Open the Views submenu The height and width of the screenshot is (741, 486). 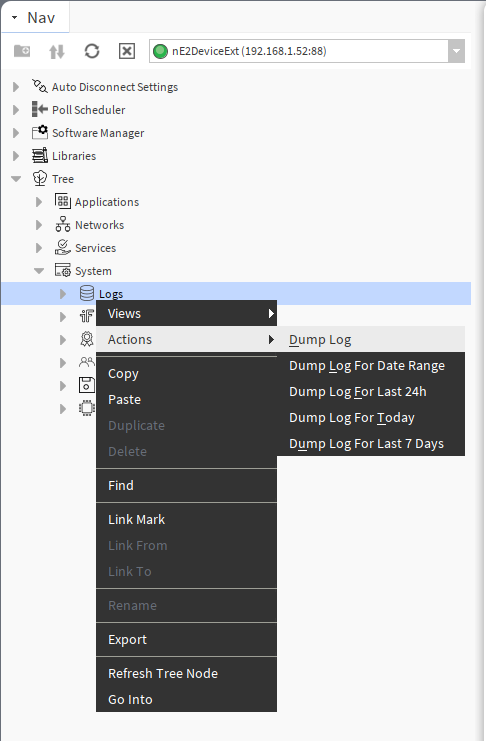coord(186,313)
